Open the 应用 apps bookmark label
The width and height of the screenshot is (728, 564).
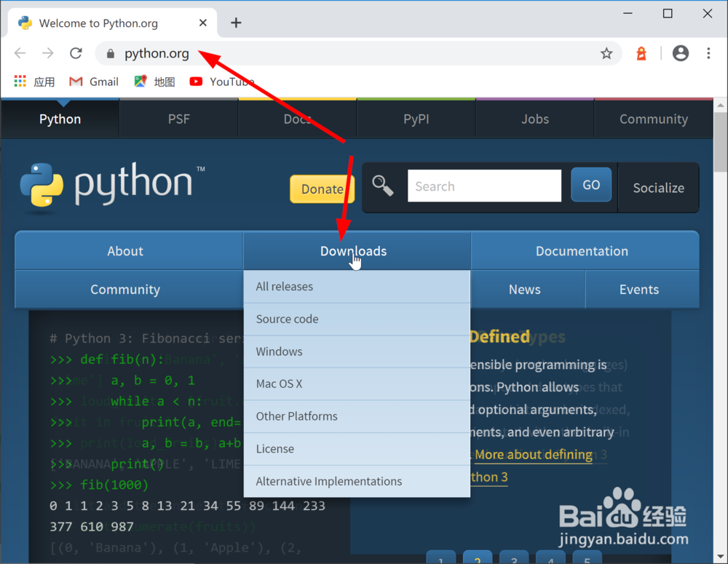tap(44, 82)
